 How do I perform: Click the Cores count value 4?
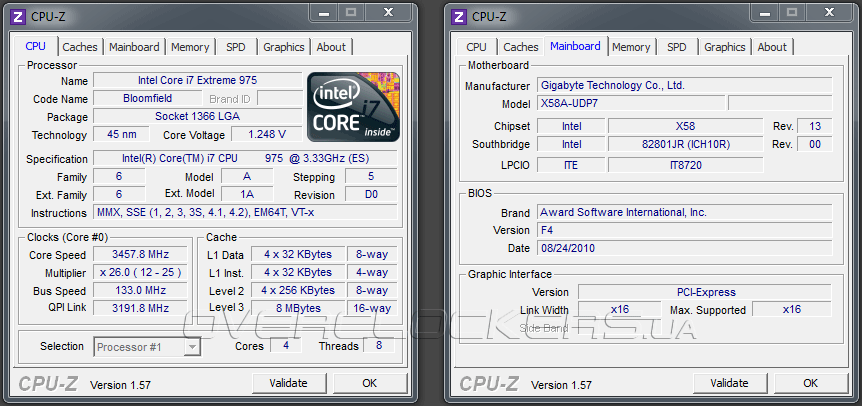286,346
